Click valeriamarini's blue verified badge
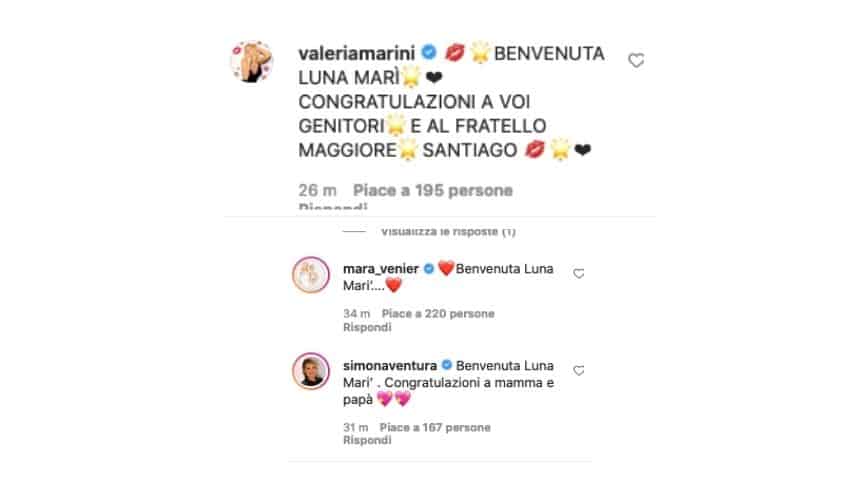Viewport: 854px width, 480px height. click(x=429, y=52)
